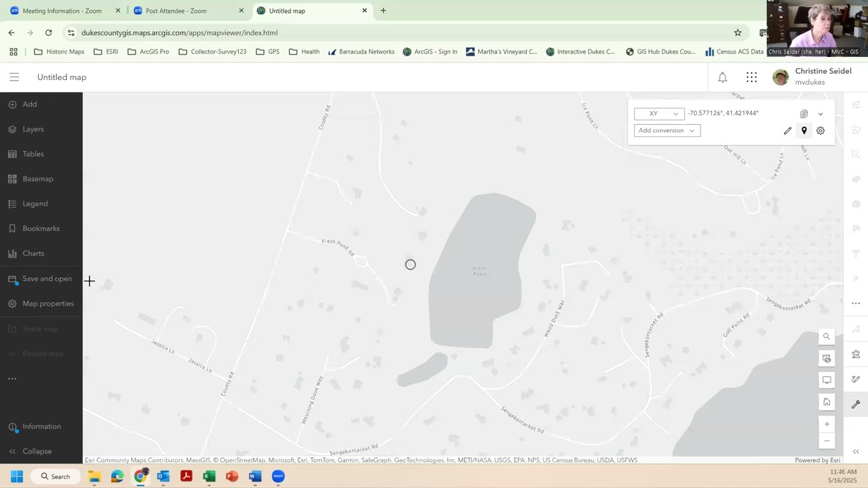The width and height of the screenshot is (868, 488).
Task: Open the Sketch tool in right toolbar
Action: [x=856, y=380]
